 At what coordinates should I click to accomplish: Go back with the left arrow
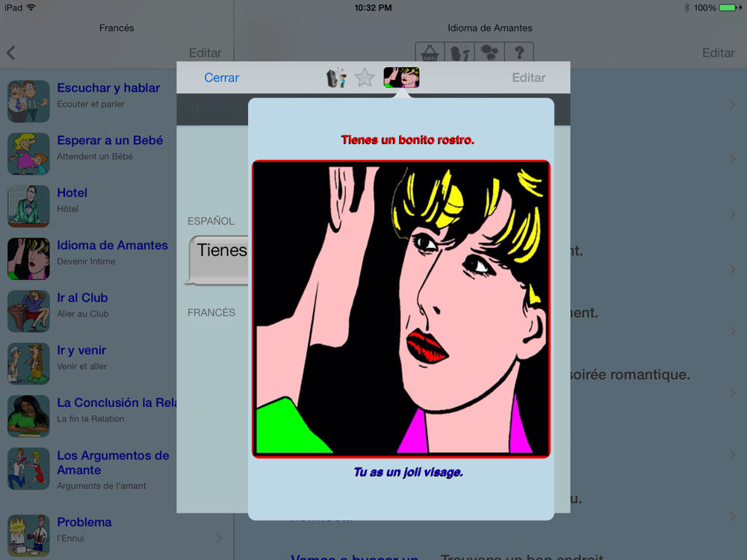[11, 53]
